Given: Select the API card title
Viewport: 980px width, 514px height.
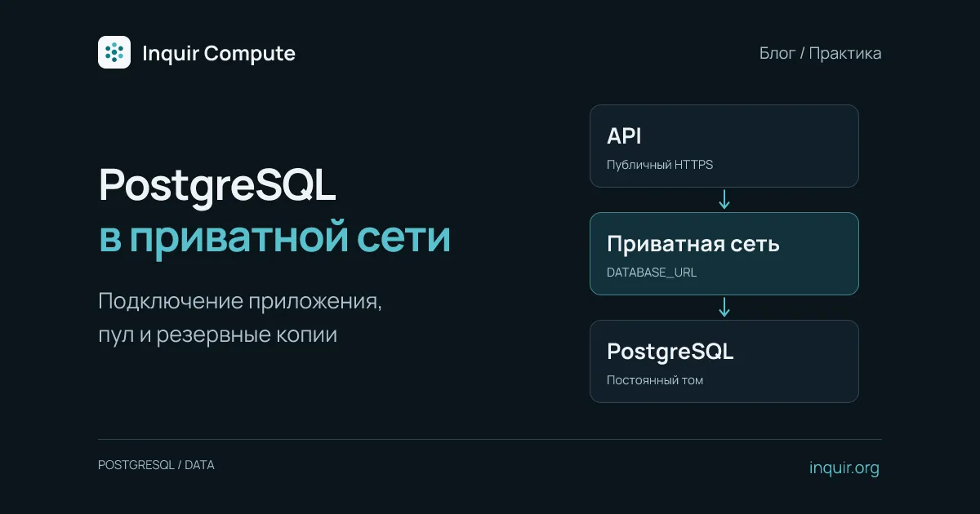Looking at the screenshot, I should (624, 136).
